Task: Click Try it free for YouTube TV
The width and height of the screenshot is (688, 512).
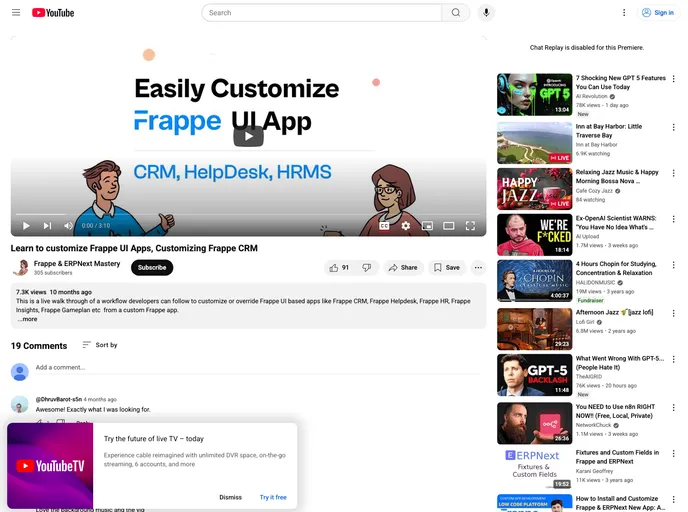Action: [273, 497]
